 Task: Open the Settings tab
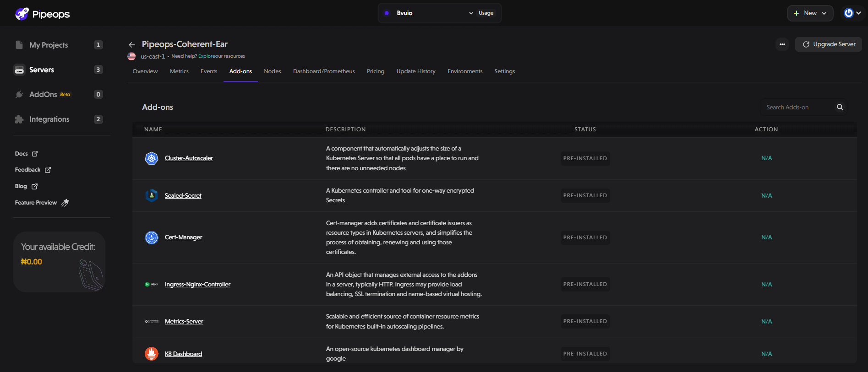click(505, 71)
